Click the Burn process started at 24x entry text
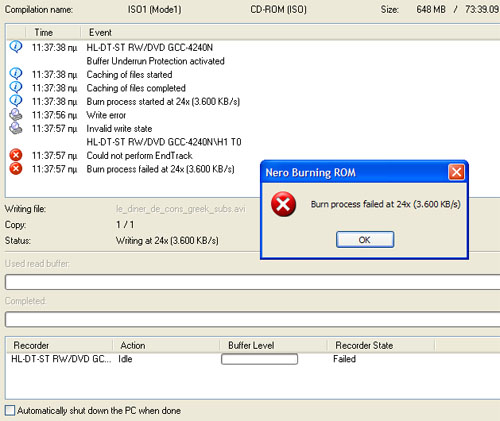The image size is (500, 421). (x=163, y=101)
